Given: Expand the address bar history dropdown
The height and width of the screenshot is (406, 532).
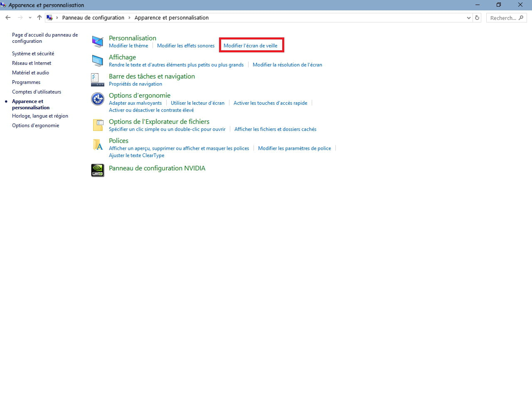Looking at the screenshot, I should pos(469,17).
